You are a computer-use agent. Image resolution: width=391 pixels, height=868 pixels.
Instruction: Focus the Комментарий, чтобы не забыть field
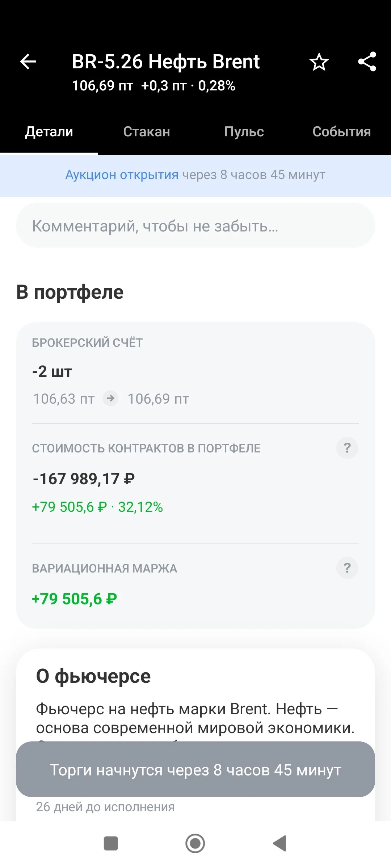(x=195, y=226)
